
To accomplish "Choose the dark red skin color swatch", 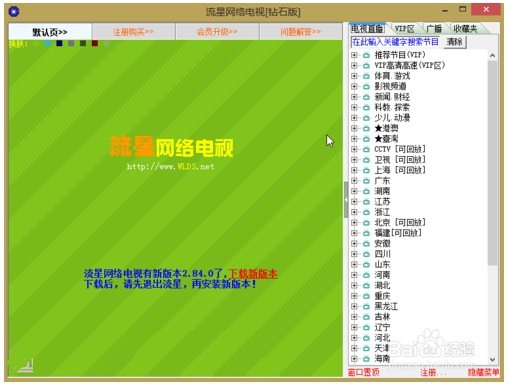I will 95,43.
